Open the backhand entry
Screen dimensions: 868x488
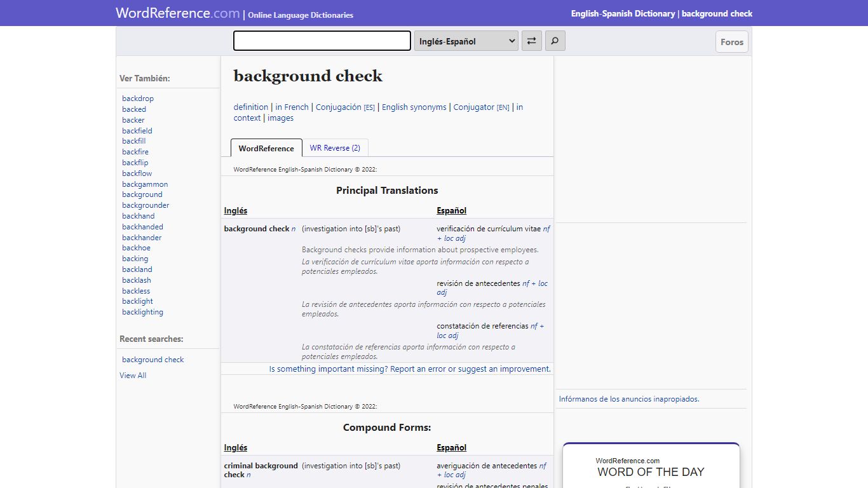pos(139,216)
